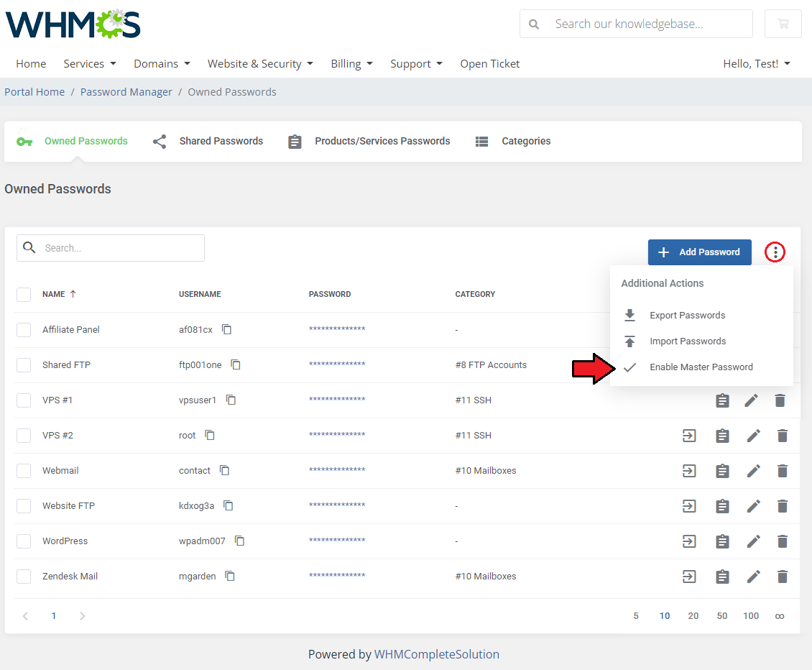The height and width of the screenshot is (670, 812).
Task: Click the login arrow icon for Website FTP
Action: coord(689,506)
